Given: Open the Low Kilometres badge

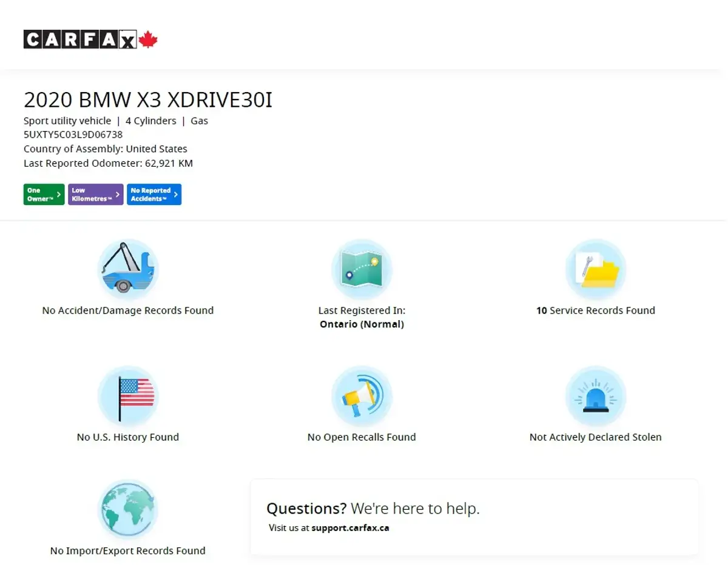Looking at the screenshot, I should click(x=96, y=195).
